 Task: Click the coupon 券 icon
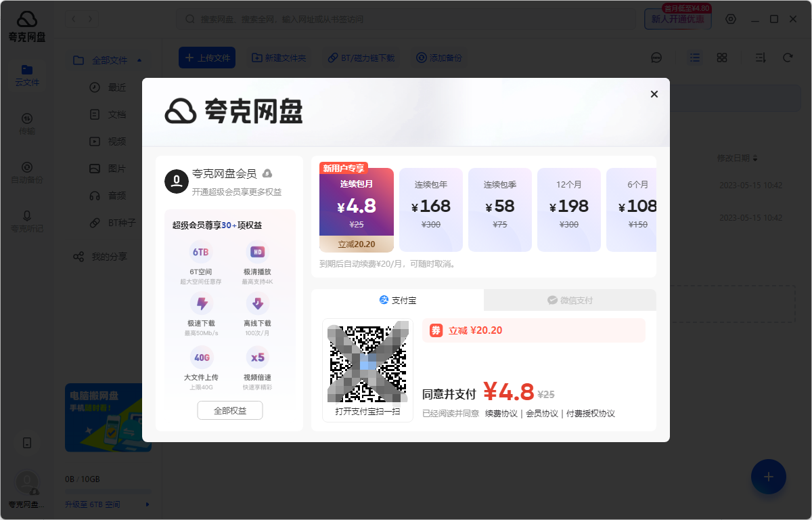point(436,330)
